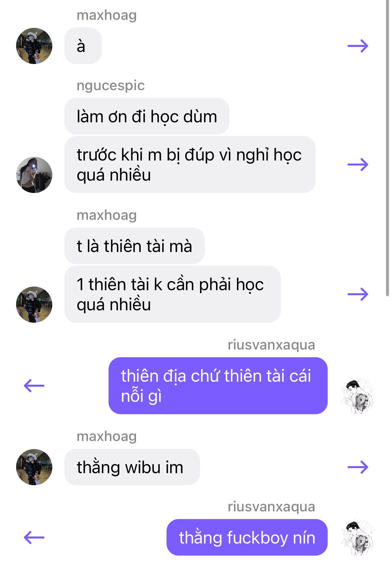Click reply arrow next to 'thằng wibu im'
392x570 pixels.
[x=358, y=467]
